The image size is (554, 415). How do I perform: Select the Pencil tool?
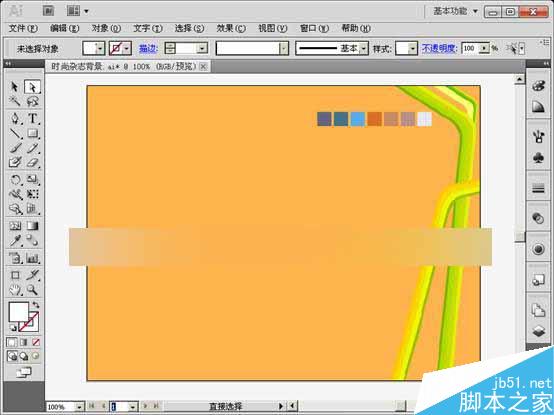pyautogui.click(x=32, y=148)
